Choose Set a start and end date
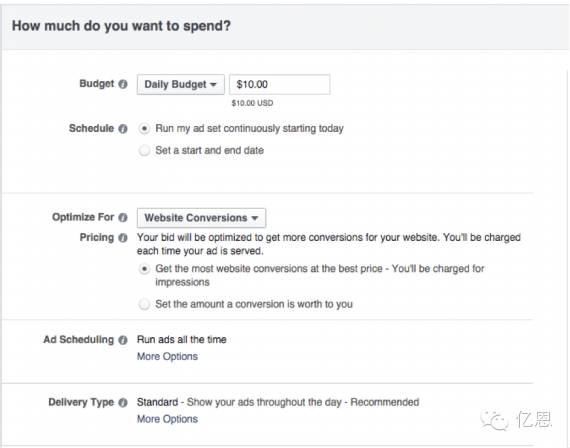 (x=144, y=151)
